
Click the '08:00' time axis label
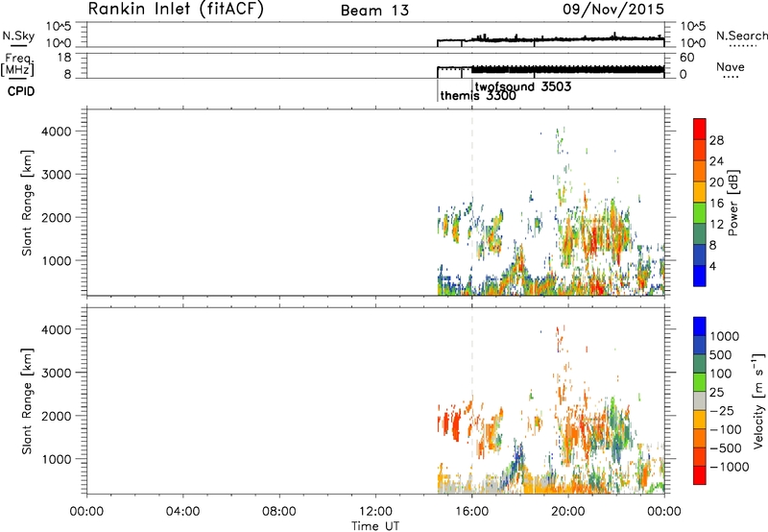coord(279,512)
